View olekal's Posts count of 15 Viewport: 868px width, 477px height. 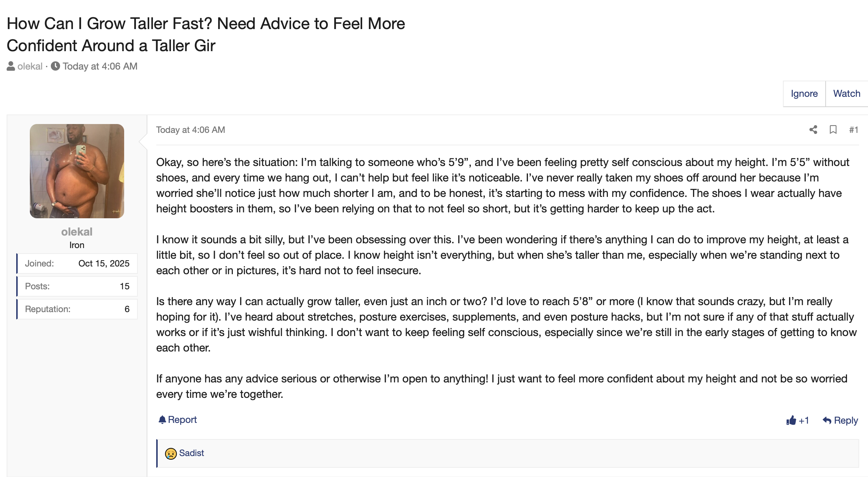125,286
